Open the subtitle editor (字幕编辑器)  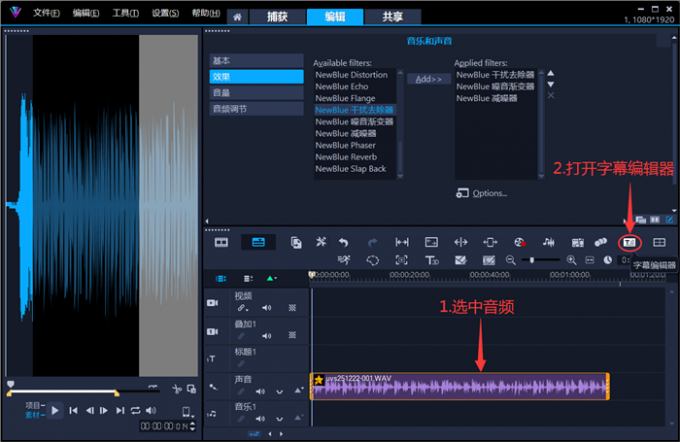(x=629, y=242)
